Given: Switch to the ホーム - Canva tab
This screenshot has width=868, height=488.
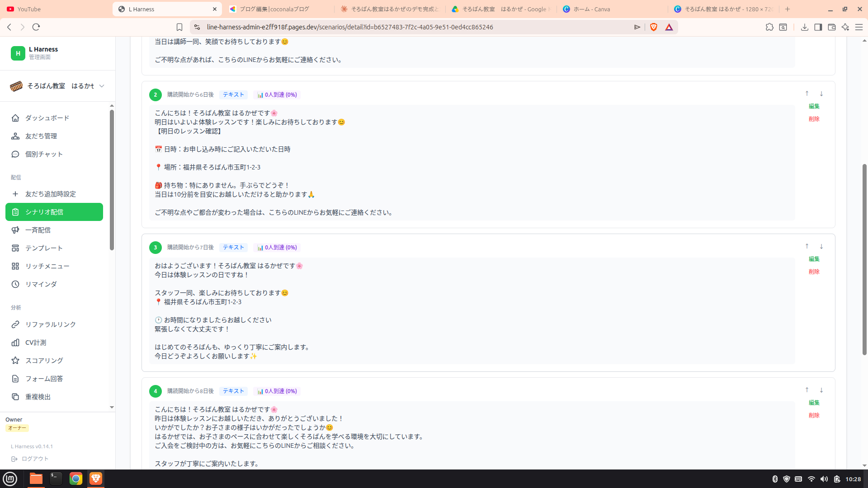Looking at the screenshot, I should 612,9.
